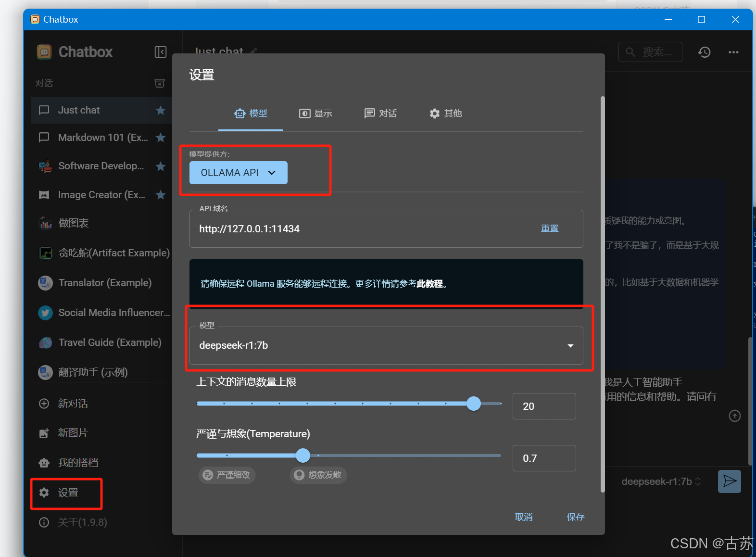Click the Chatbox logo in sidebar
The width and height of the screenshot is (756, 557).
[x=44, y=52]
